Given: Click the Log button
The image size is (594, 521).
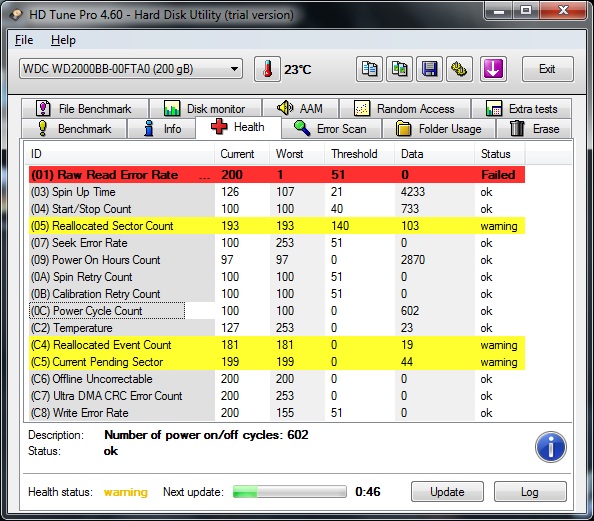Looking at the screenshot, I should click(530, 492).
